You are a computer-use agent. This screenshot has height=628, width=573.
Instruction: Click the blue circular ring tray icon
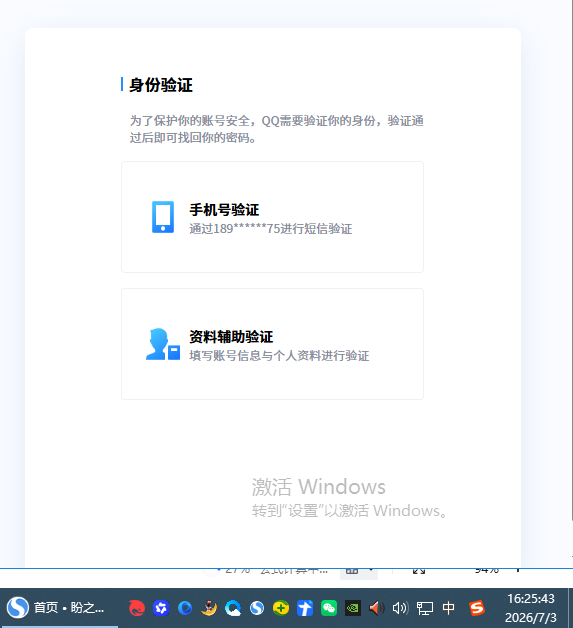185,608
